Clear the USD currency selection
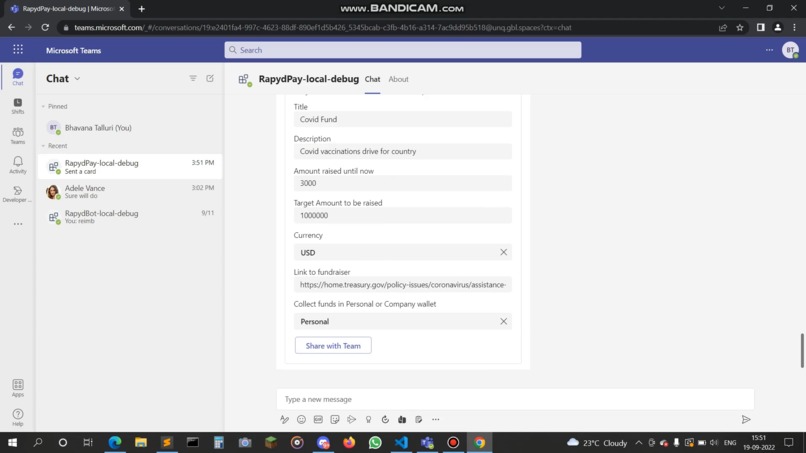 point(503,252)
